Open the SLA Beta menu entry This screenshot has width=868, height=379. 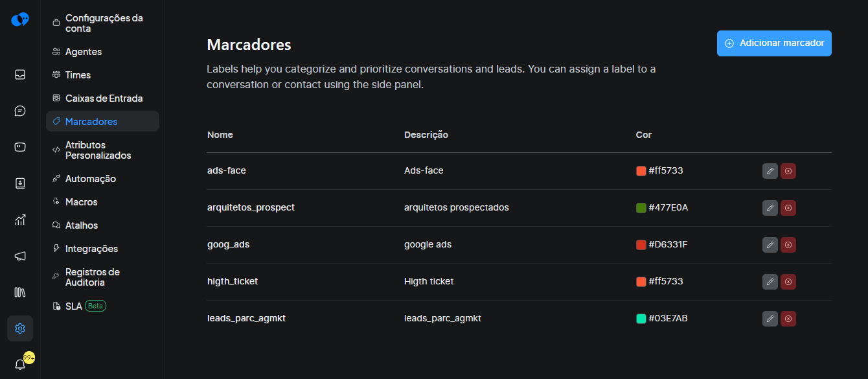click(x=74, y=306)
